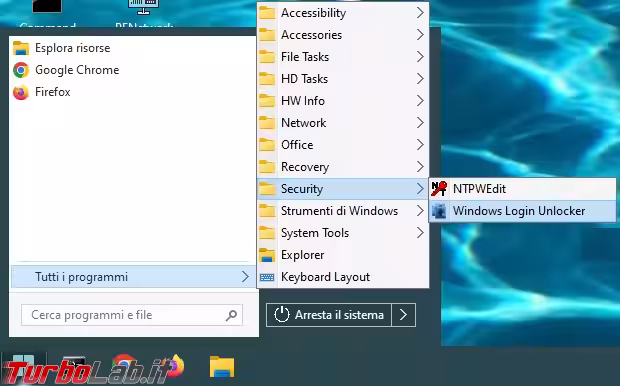Click the HD Tasks folder icon
This screenshot has width=620, height=386.
point(267,79)
